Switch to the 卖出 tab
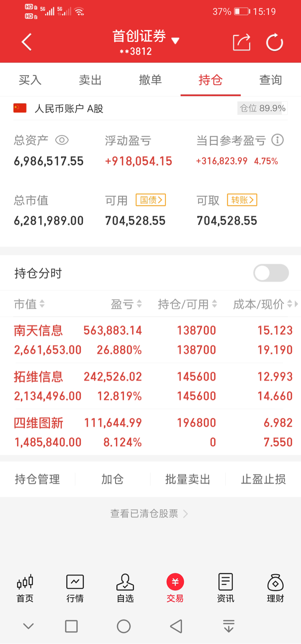Image resolution: width=301 pixels, height=644 pixels. pyautogui.click(x=90, y=79)
